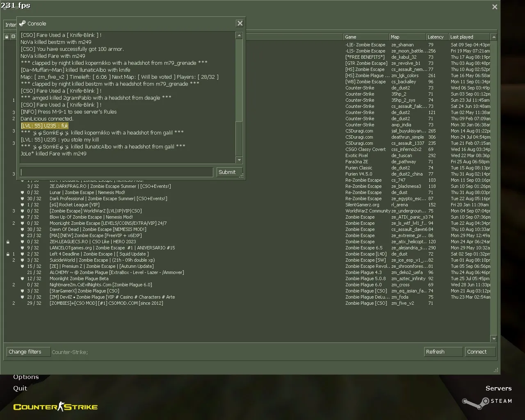Screen dimensions: 525x420
Task: Click the Steam icon in Console title
Action: (x=23, y=23)
